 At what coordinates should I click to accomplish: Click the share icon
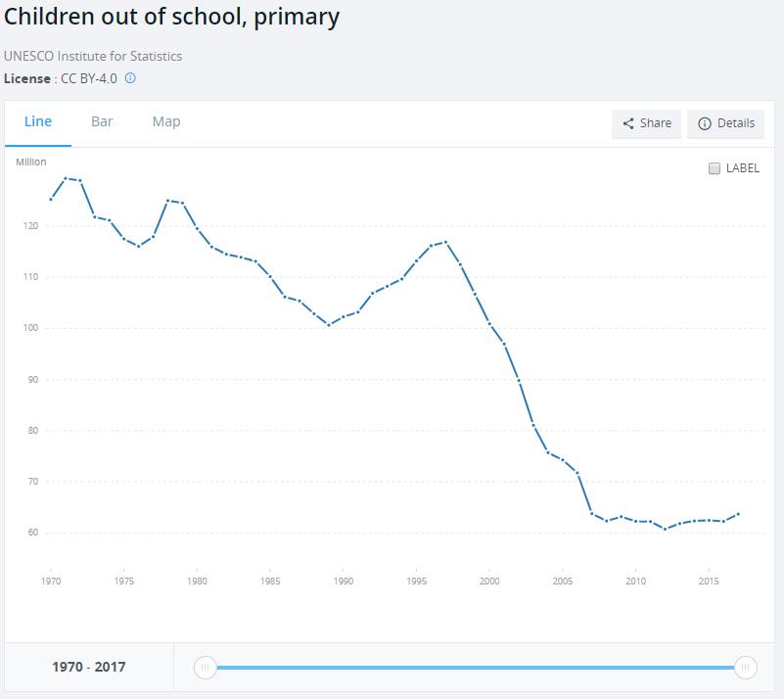point(628,123)
